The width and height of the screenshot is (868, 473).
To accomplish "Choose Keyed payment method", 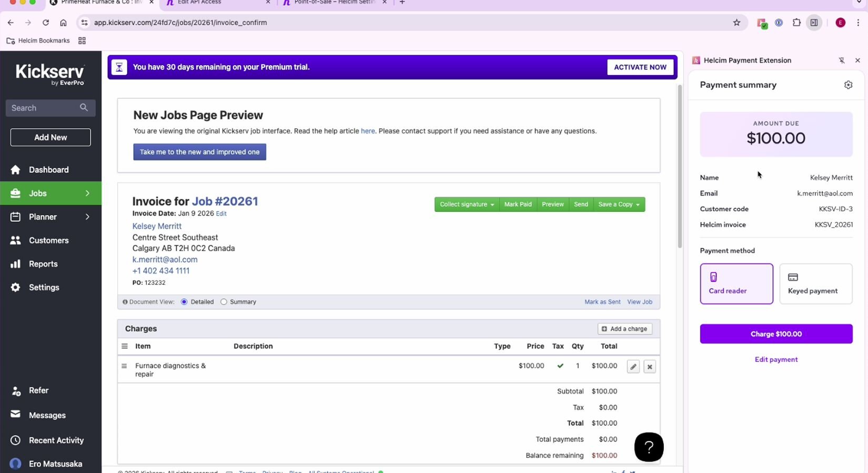I will tap(815, 284).
